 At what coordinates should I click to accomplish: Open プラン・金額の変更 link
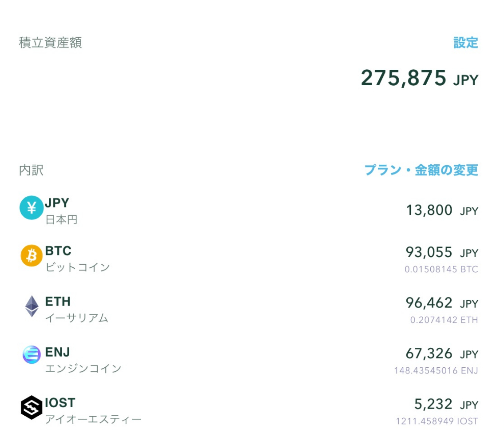pyautogui.click(x=421, y=170)
